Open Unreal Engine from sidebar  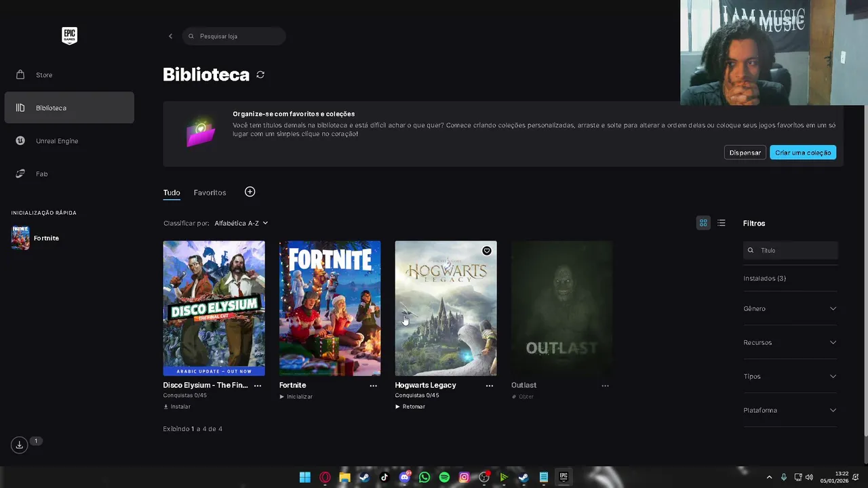pos(69,141)
